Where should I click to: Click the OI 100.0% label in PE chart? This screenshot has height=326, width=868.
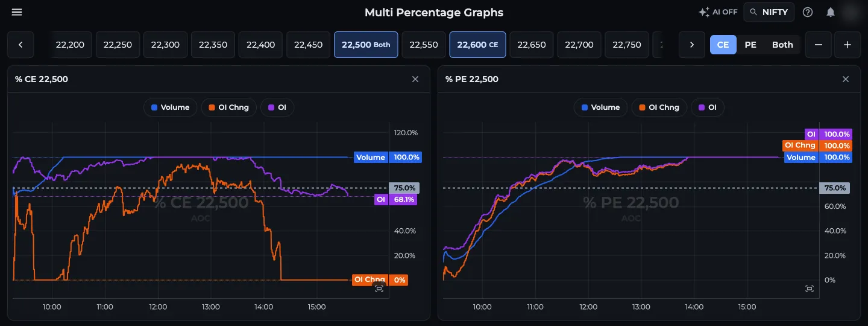click(828, 134)
